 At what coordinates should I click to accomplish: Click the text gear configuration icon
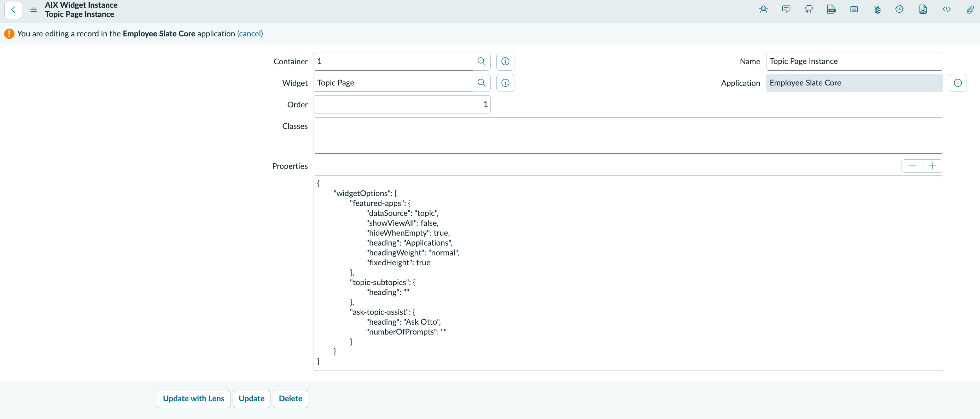(877, 10)
